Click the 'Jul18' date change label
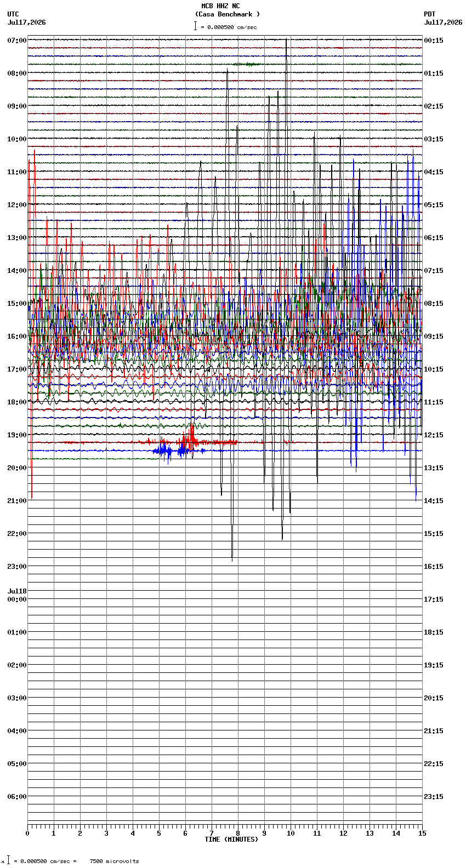This screenshot has width=466, height=868. click(17, 591)
